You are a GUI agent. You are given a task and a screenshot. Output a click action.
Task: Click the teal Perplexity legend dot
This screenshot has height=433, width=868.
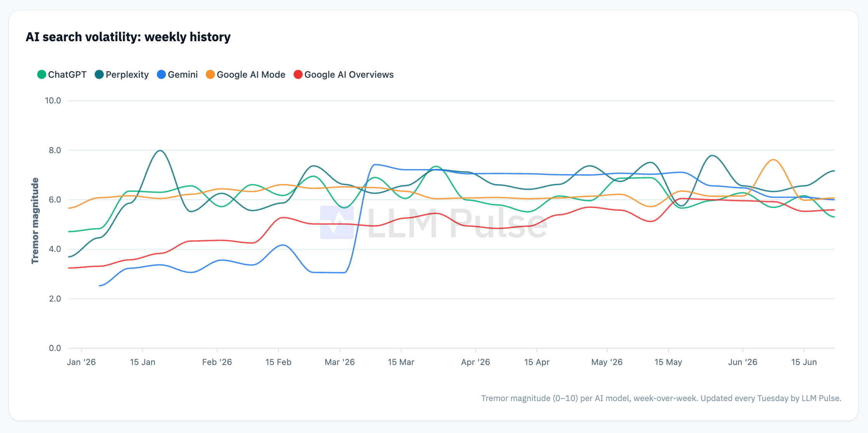99,75
